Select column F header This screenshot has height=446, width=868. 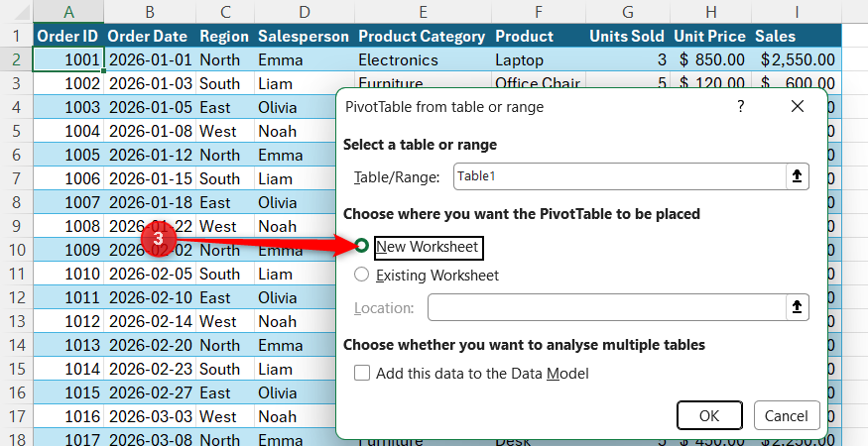(539, 12)
